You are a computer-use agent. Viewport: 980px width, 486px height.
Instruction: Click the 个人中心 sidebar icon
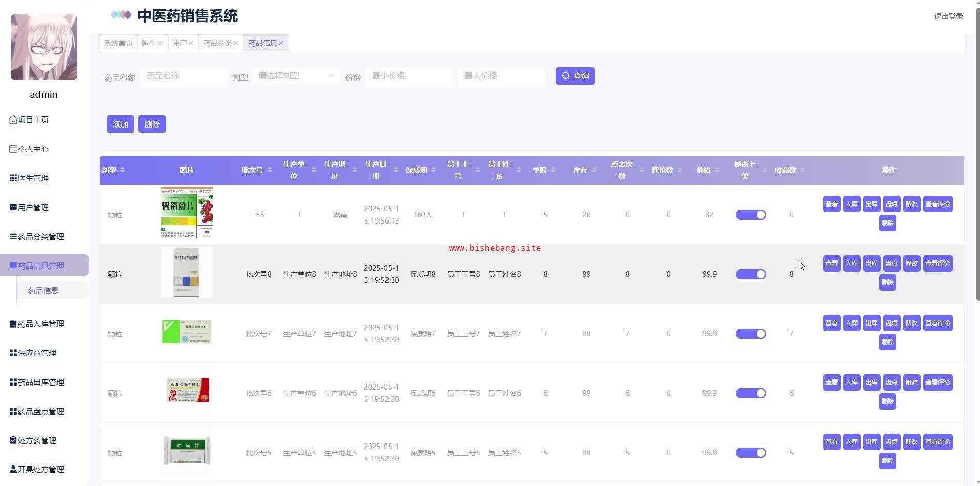click(13, 149)
